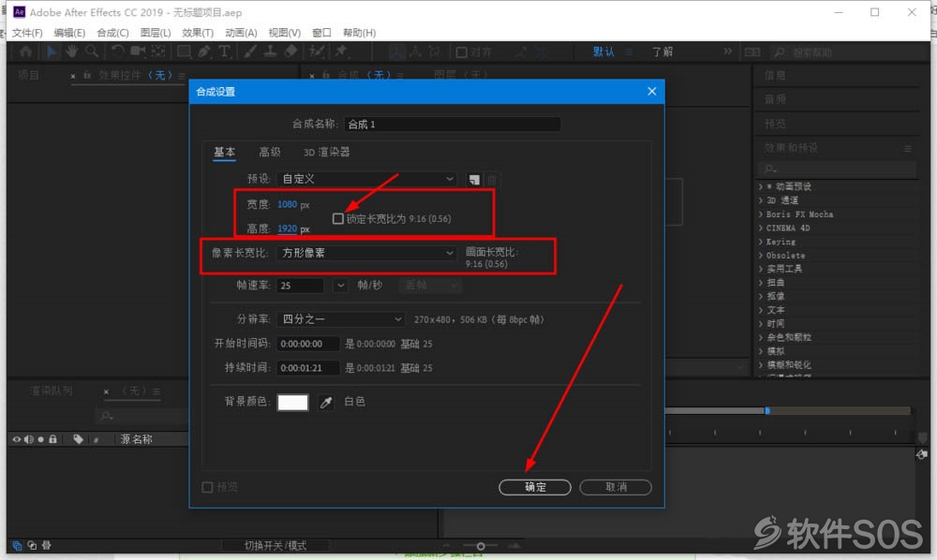Select the Unified Camera tool
Viewport: 937px width, 560px height.
[x=138, y=52]
